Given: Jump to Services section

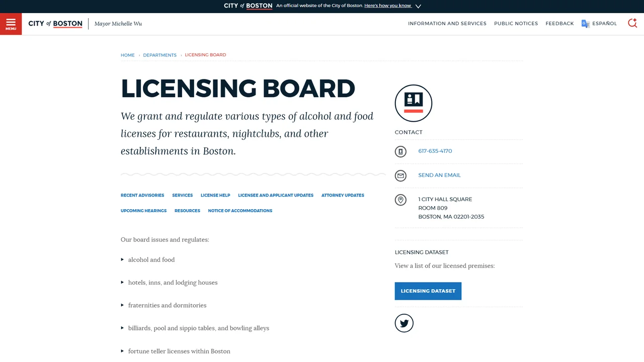Looking at the screenshot, I should point(182,196).
